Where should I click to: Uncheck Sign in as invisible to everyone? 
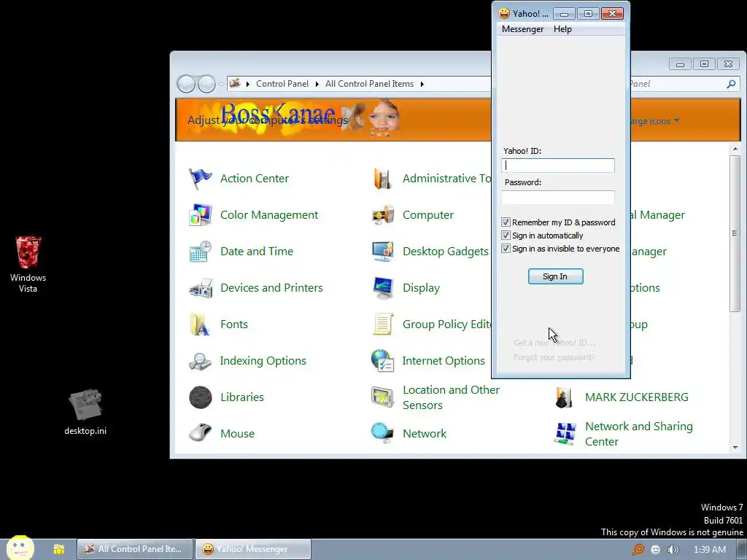click(x=506, y=249)
